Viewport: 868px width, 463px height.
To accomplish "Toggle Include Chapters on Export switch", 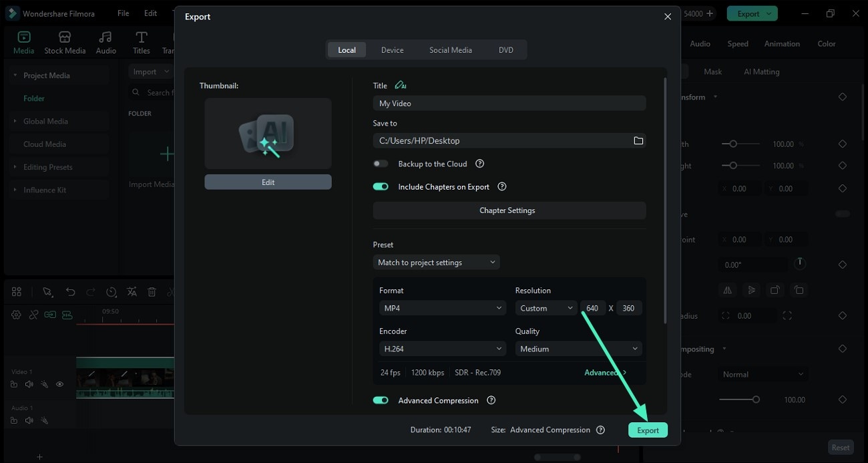I will [381, 187].
